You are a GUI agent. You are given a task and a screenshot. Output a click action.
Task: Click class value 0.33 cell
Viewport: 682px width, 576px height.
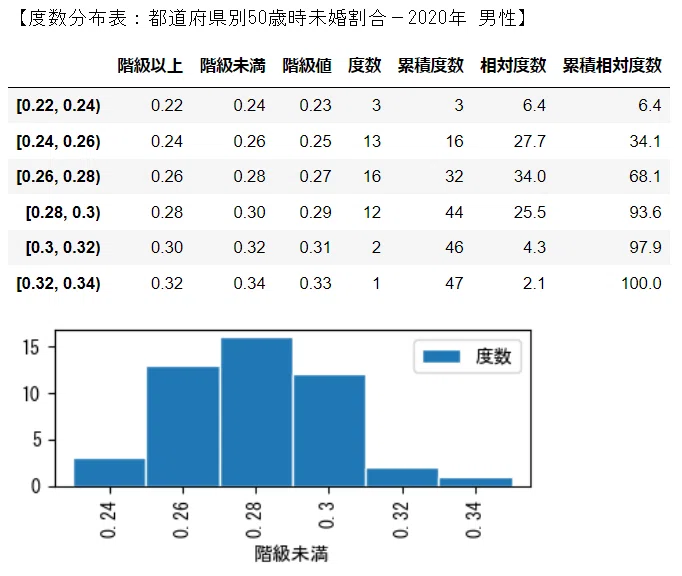pos(315,283)
